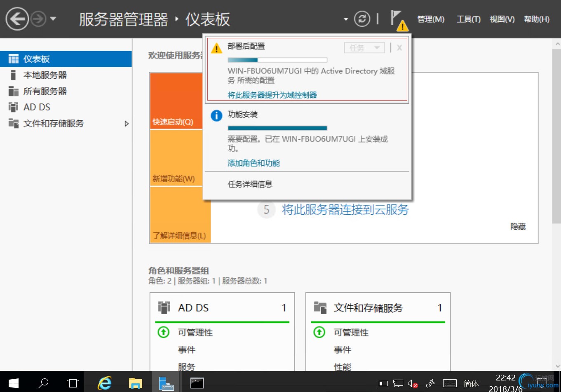The width and height of the screenshot is (561, 392).
Task: Click the 简体 input method indicator
Action: 471,384
